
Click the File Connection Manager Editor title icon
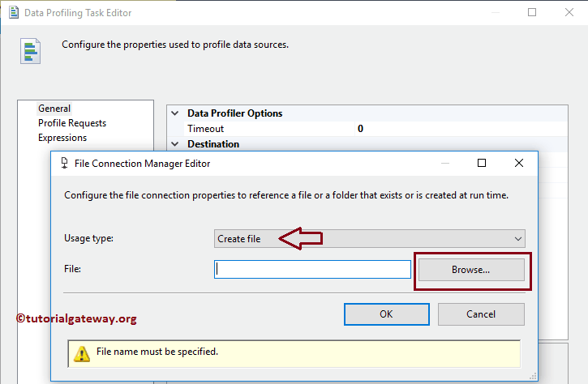[63, 163]
